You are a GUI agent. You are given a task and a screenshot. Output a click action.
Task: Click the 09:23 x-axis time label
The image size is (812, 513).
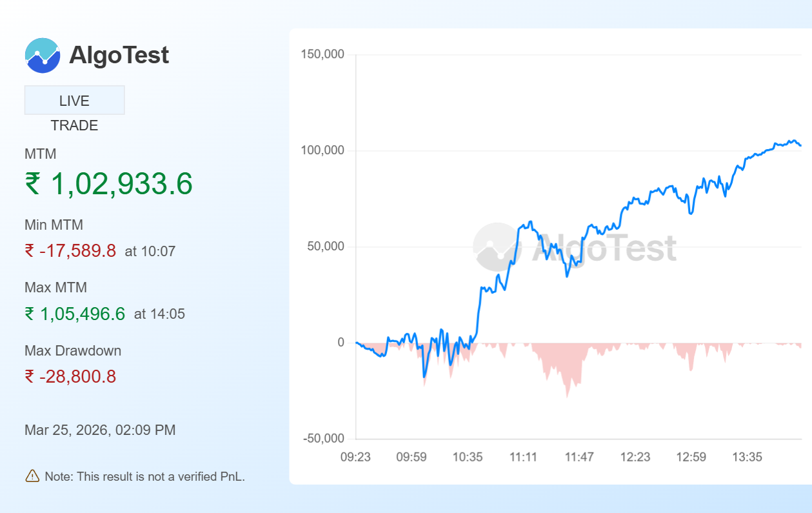(355, 458)
